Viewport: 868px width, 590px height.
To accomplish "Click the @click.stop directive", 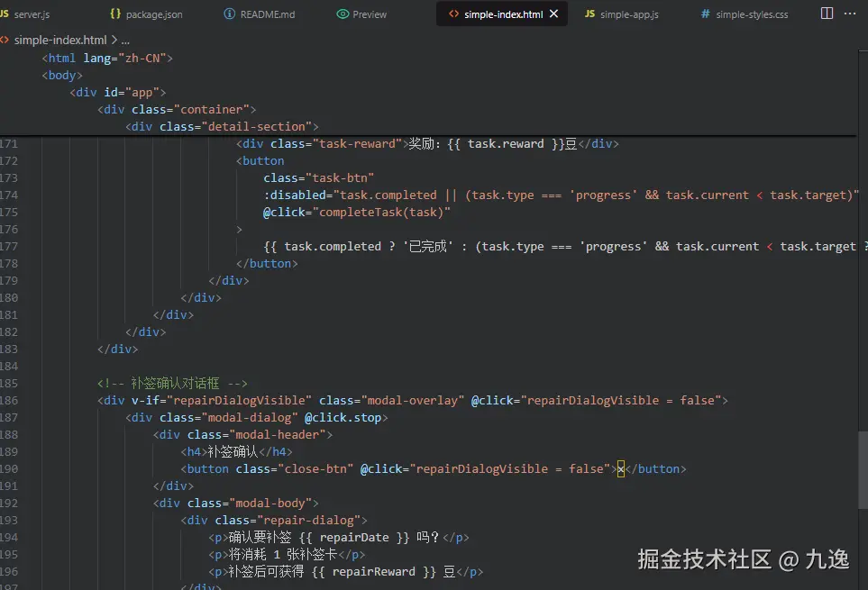I will (x=343, y=417).
